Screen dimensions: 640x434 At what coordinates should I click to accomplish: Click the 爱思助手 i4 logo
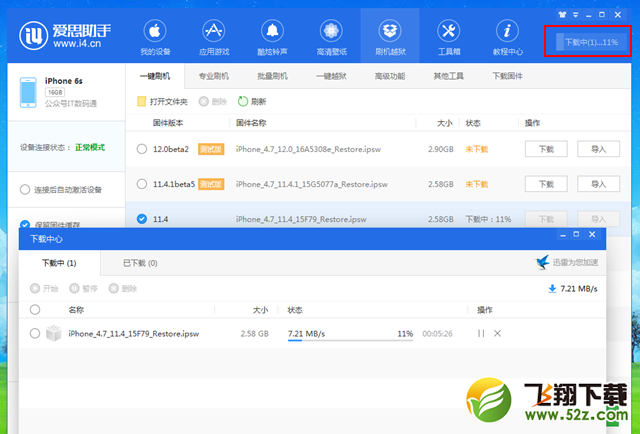coord(65,36)
